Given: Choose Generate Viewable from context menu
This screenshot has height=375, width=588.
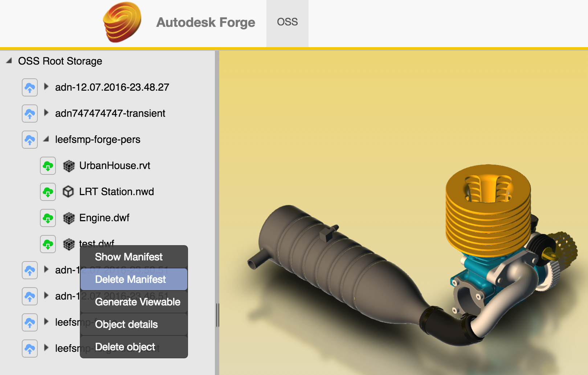Looking at the screenshot, I should click(x=134, y=302).
